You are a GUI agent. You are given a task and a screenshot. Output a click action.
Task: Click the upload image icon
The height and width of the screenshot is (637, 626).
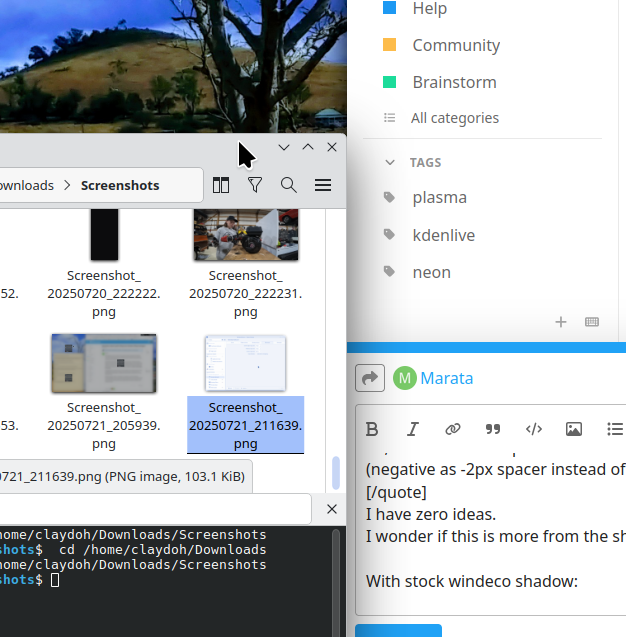[574, 429]
